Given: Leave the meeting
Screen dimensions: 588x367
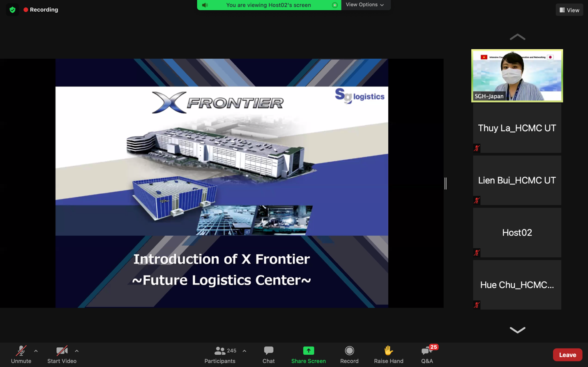Looking at the screenshot, I should coord(567,355).
